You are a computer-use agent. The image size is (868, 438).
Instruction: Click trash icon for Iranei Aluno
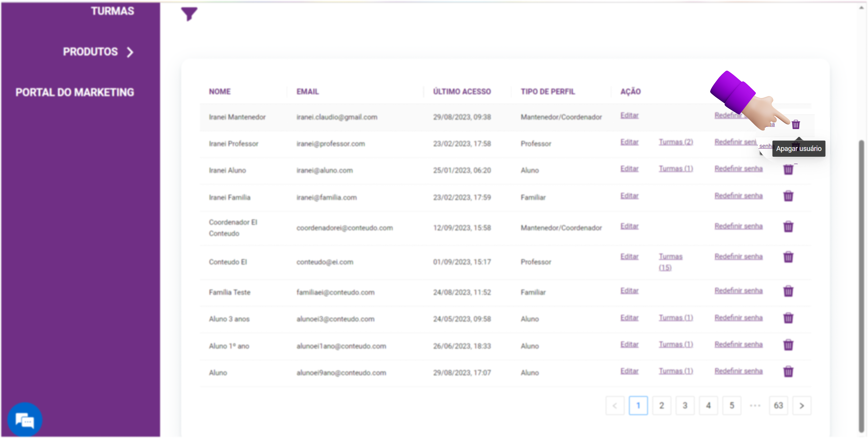788,169
